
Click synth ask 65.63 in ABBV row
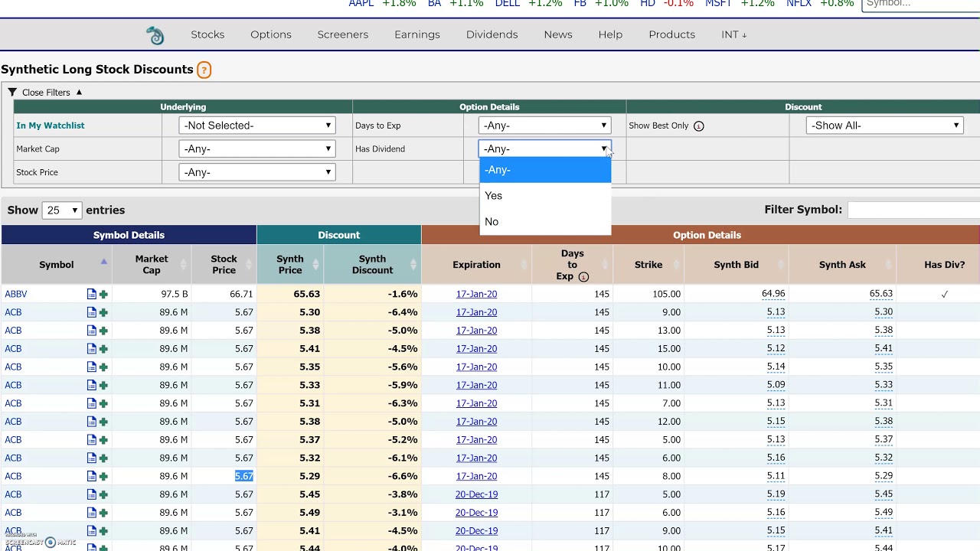(880, 294)
